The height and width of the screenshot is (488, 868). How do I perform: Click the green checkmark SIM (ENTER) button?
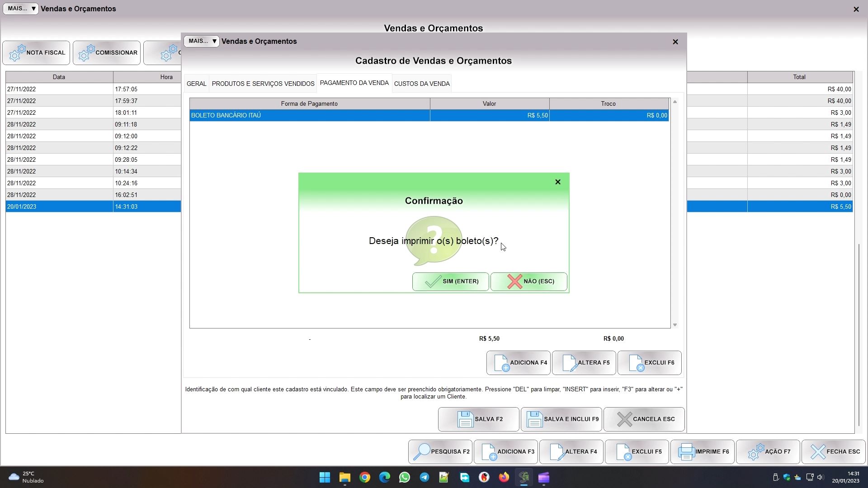[x=450, y=282]
